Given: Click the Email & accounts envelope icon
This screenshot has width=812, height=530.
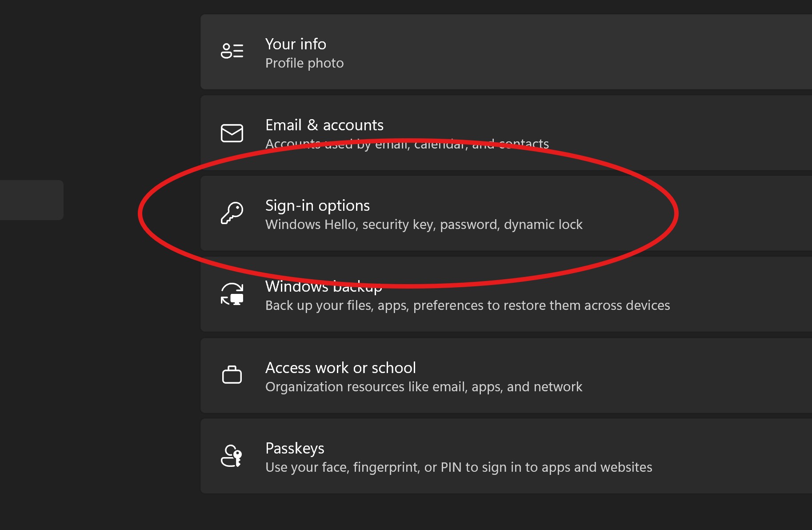Looking at the screenshot, I should coord(232,132).
